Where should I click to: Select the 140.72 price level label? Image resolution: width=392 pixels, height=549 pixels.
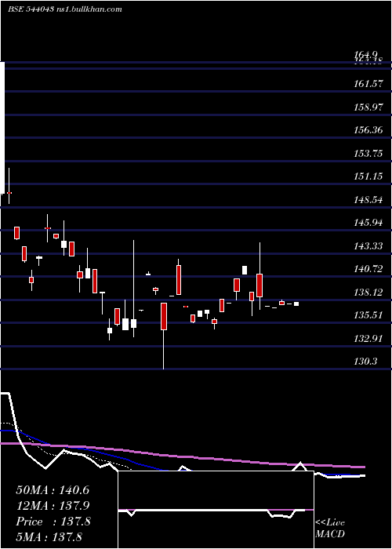tap(368, 269)
